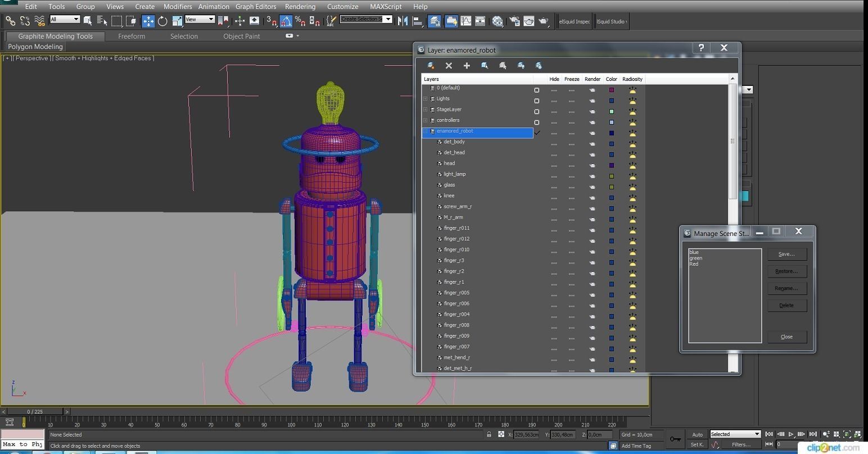Select 'green' in scene states list
868x454 pixels.
pos(696,258)
